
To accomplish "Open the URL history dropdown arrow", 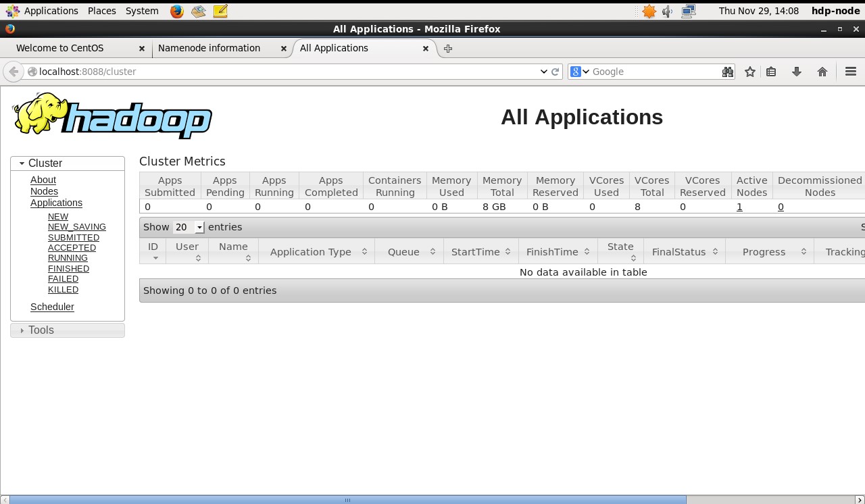I will pyautogui.click(x=543, y=72).
